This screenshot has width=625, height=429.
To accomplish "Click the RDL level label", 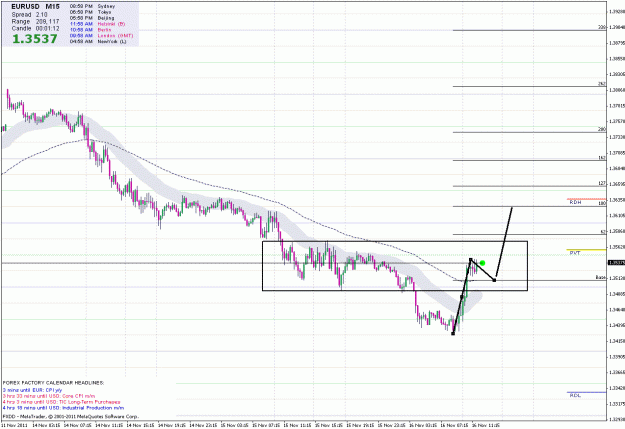I will [x=575, y=396].
